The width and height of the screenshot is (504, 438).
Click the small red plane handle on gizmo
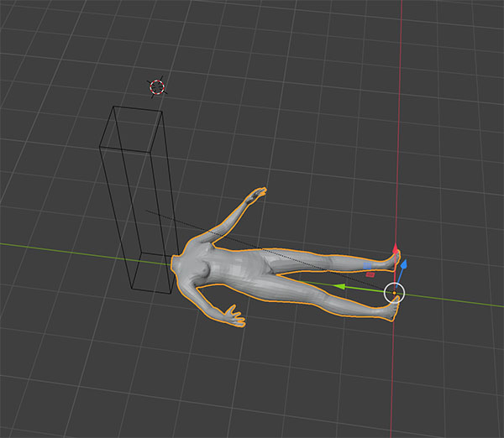click(370, 274)
